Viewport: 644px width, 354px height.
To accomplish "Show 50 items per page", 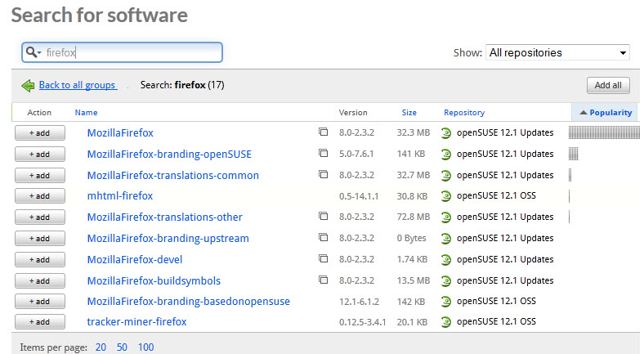I will point(122,347).
